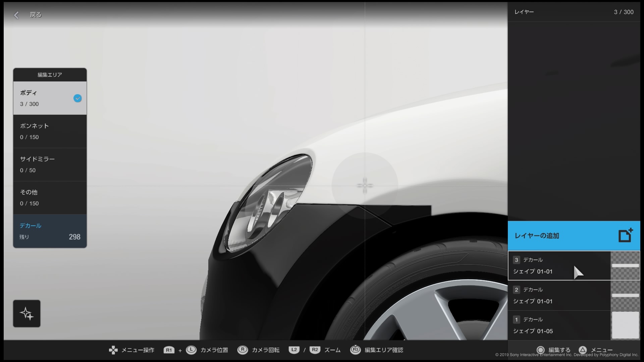
Task: Click layer 3 decal thumbnail
Action: (x=625, y=265)
